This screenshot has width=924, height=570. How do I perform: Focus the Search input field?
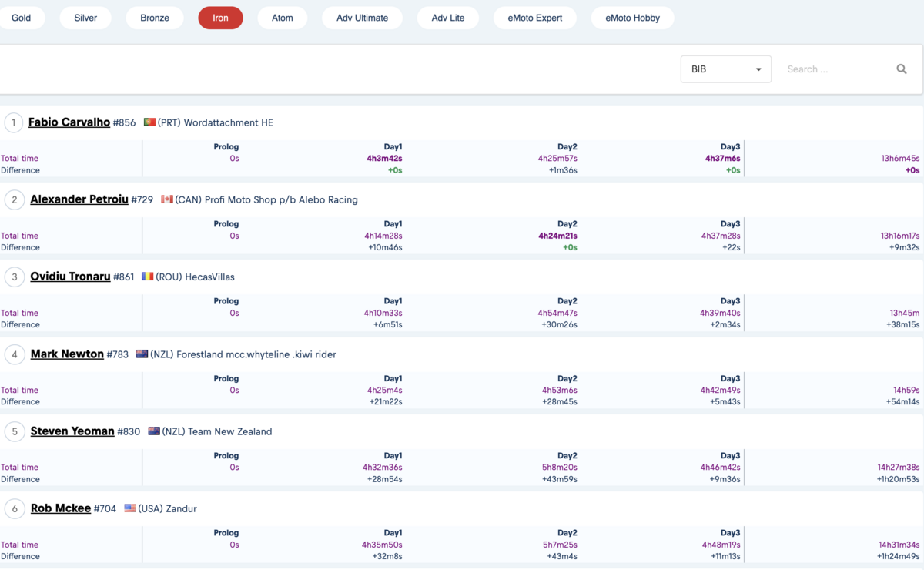tap(835, 69)
